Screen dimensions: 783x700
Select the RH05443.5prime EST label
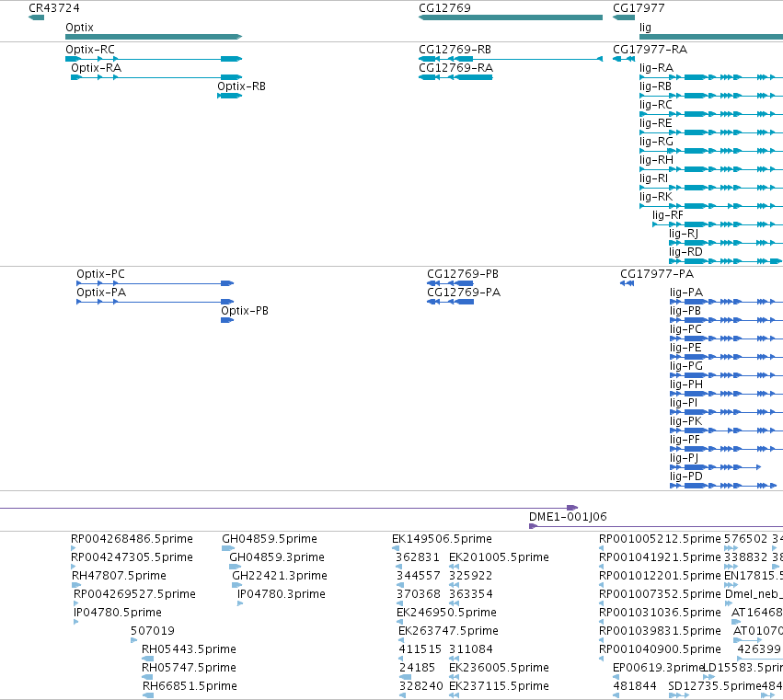(189, 649)
